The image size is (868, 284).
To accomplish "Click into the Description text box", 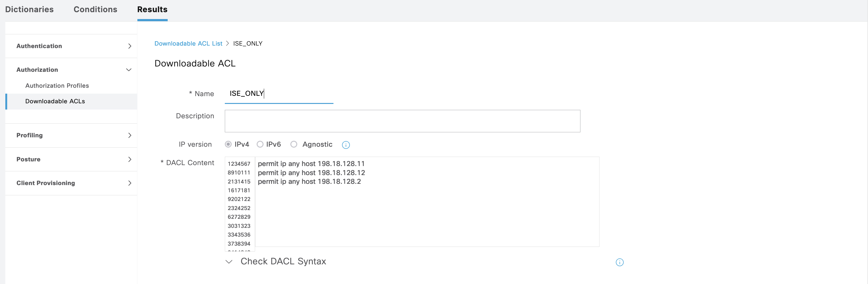I will tap(402, 121).
